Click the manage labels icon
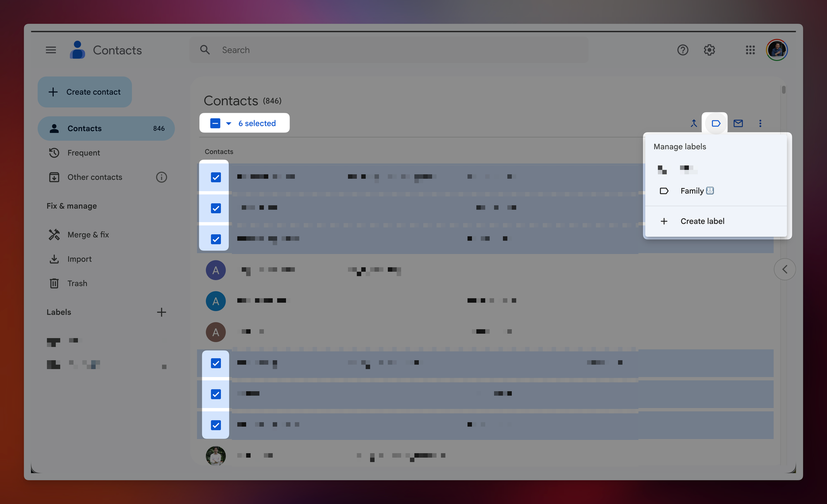 point(716,123)
